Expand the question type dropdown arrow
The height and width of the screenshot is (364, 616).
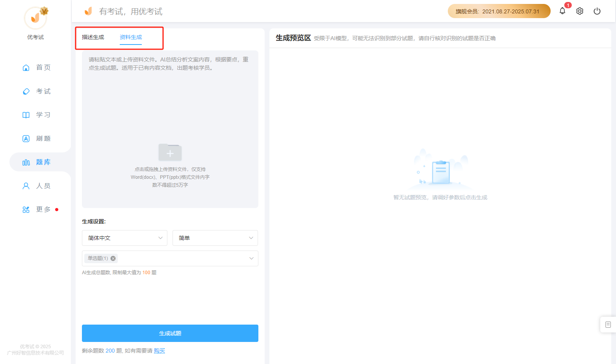coord(251,258)
